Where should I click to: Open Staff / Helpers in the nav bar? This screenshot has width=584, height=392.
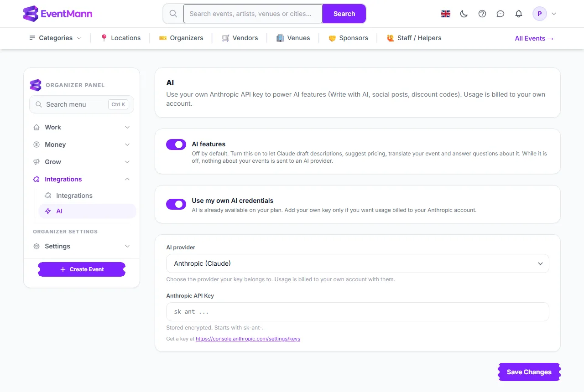[x=414, y=38]
